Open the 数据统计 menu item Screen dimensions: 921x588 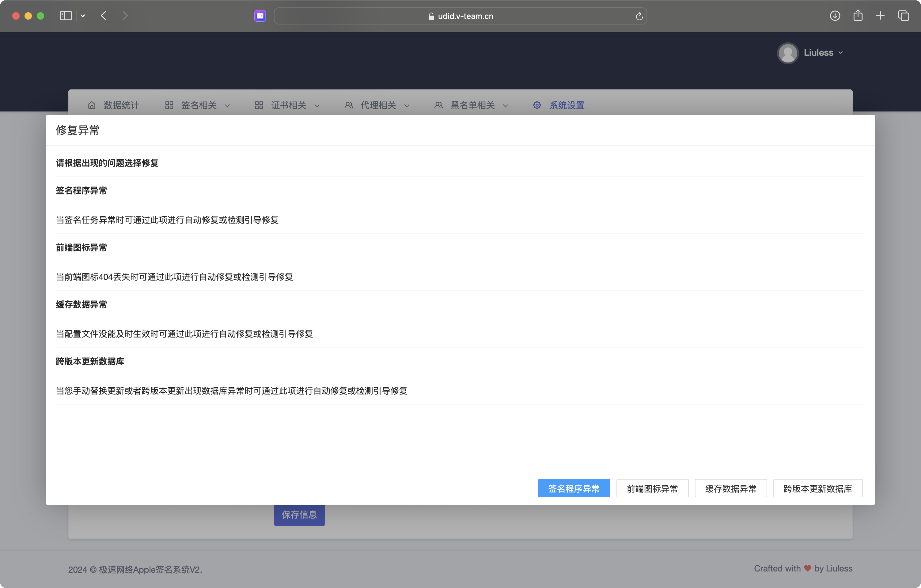[x=121, y=105]
